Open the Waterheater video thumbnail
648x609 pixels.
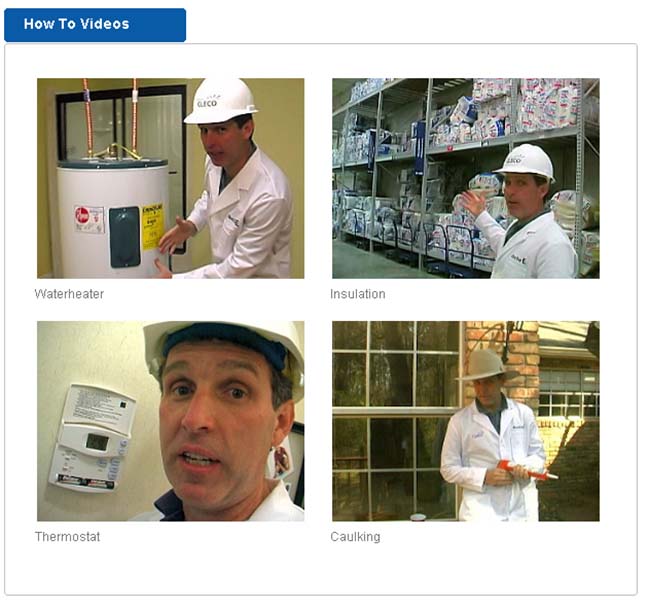tap(171, 178)
